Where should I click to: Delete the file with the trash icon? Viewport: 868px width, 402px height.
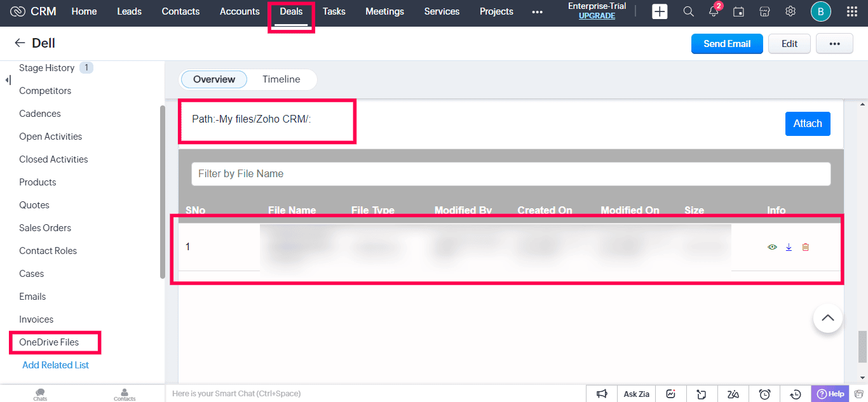[x=806, y=247]
